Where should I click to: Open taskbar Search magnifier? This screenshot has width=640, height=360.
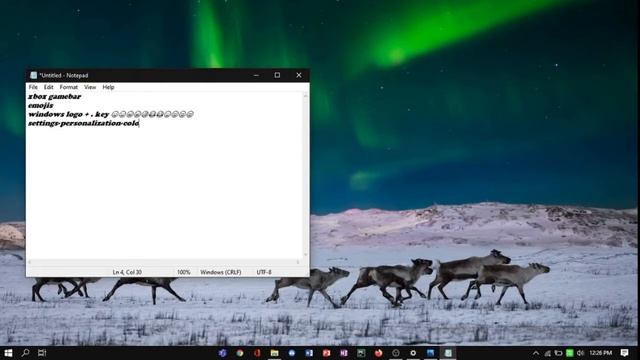(25, 353)
